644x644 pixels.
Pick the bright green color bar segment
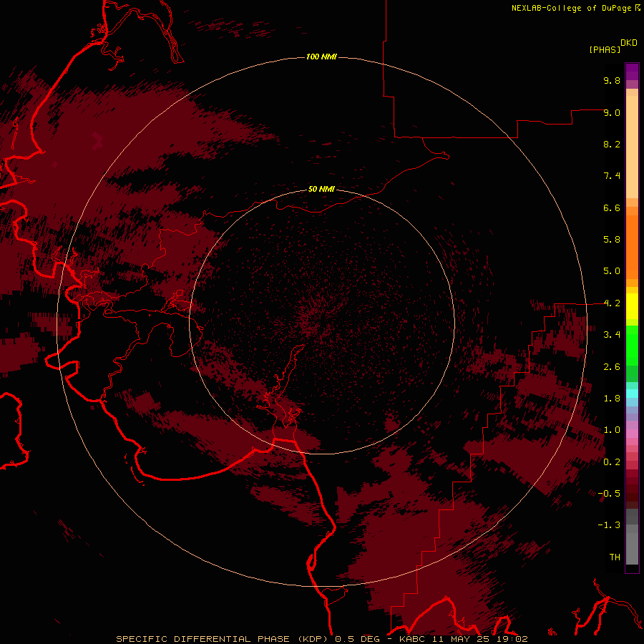tap(632, 346)
